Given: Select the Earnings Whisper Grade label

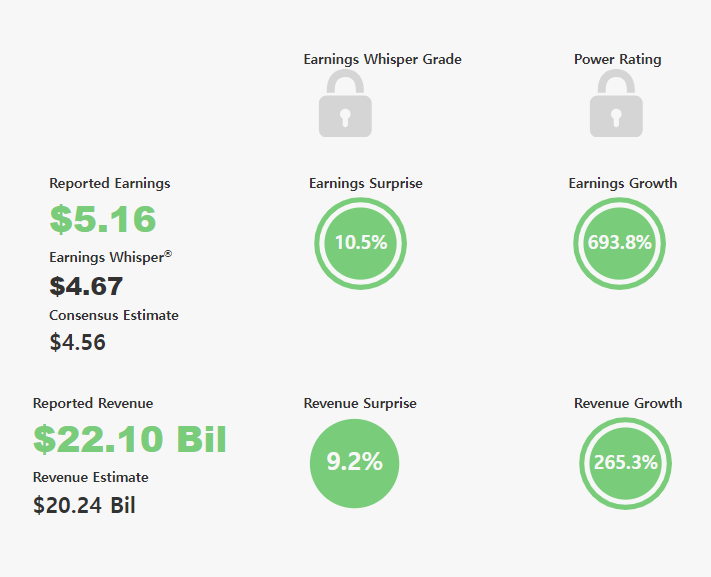Looking at the screenshot, I should 382,59.
